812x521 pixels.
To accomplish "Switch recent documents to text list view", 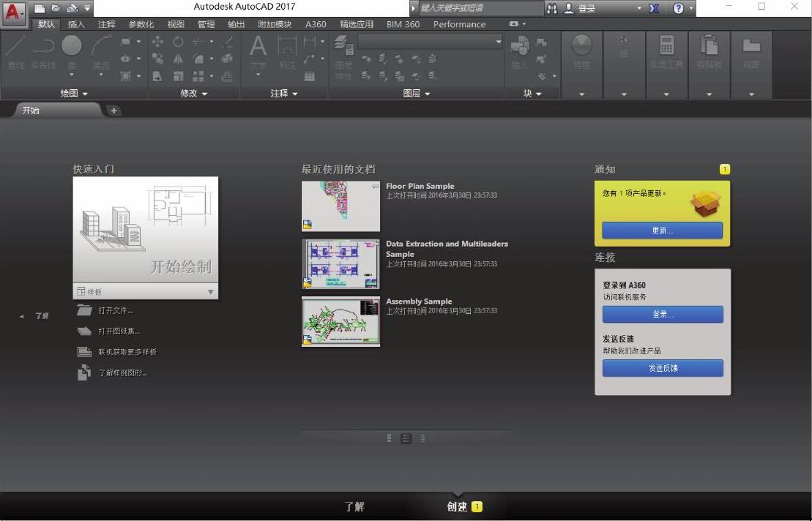I will (423, 438).
